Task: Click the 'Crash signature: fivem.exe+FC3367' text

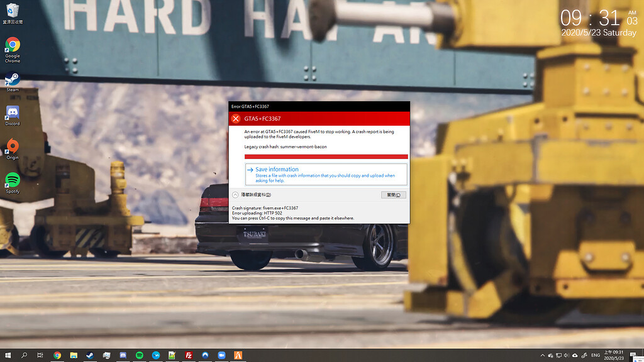Action: pyautogui.click(x=265, y=208)
